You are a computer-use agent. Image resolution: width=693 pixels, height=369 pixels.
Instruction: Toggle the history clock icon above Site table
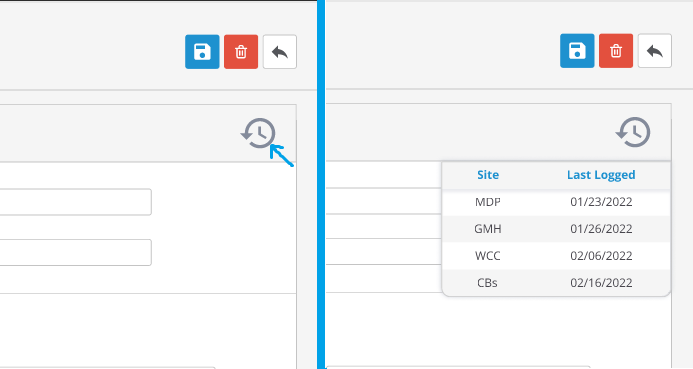click(x=633, y=132)
